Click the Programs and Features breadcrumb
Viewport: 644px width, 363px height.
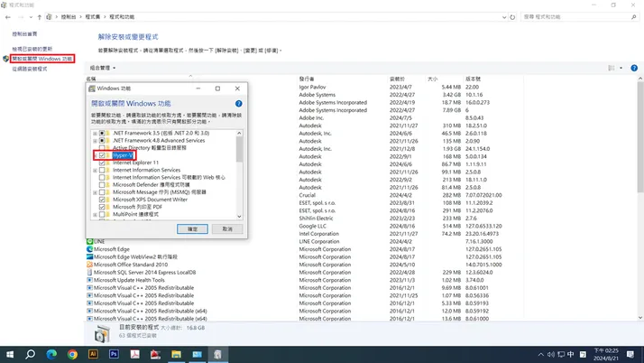point(122,17)
